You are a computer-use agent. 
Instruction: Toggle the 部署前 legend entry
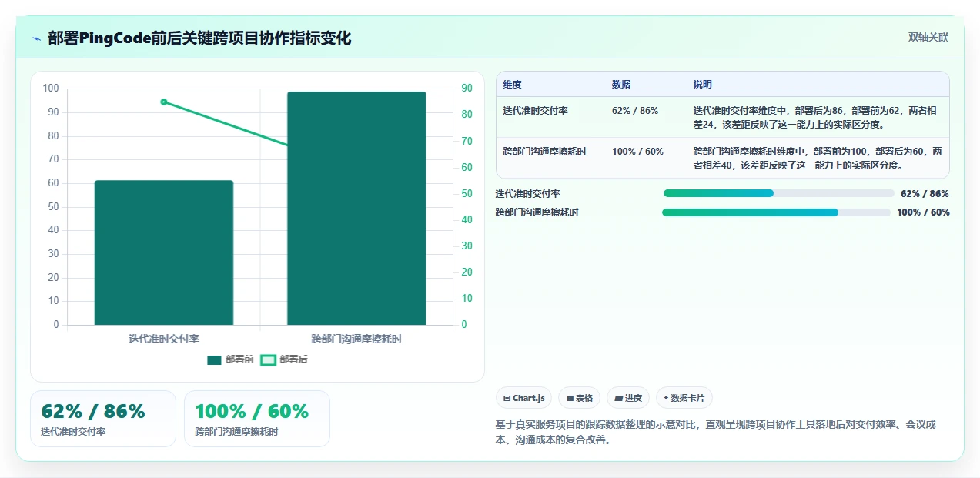coord(231,359)
